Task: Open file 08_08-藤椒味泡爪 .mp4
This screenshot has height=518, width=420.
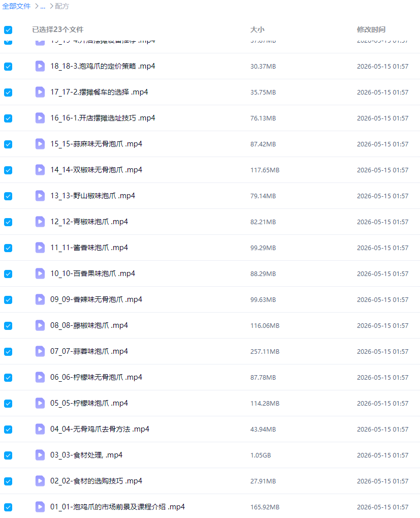Action: click(89, 325)
